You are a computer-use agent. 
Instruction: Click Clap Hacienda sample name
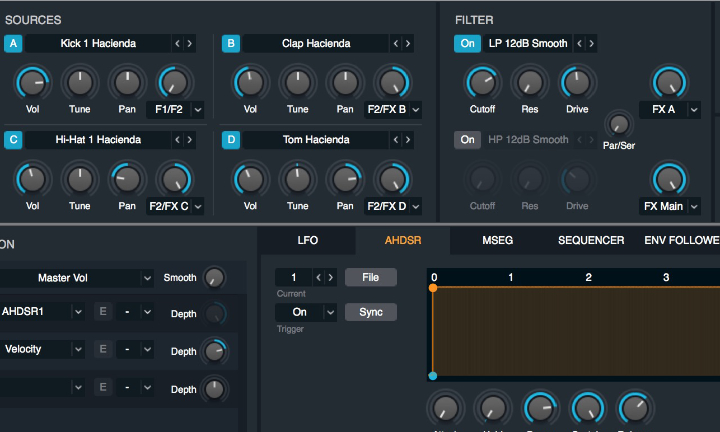(x=316, y=44)
